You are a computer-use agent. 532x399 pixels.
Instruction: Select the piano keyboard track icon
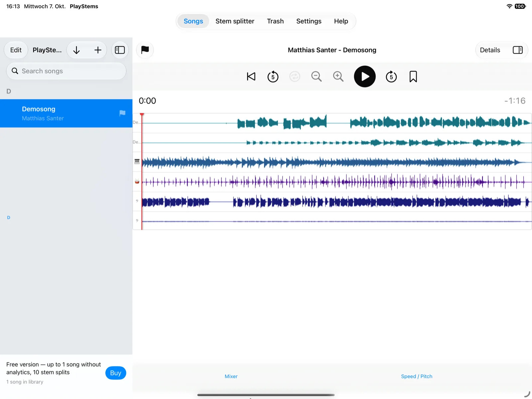(137, 161)
